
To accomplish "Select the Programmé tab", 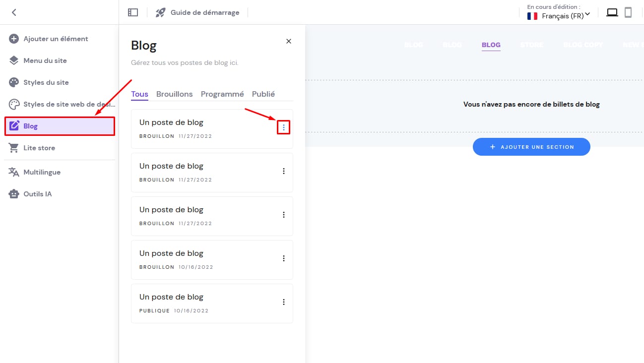I will tap(222, 94).
